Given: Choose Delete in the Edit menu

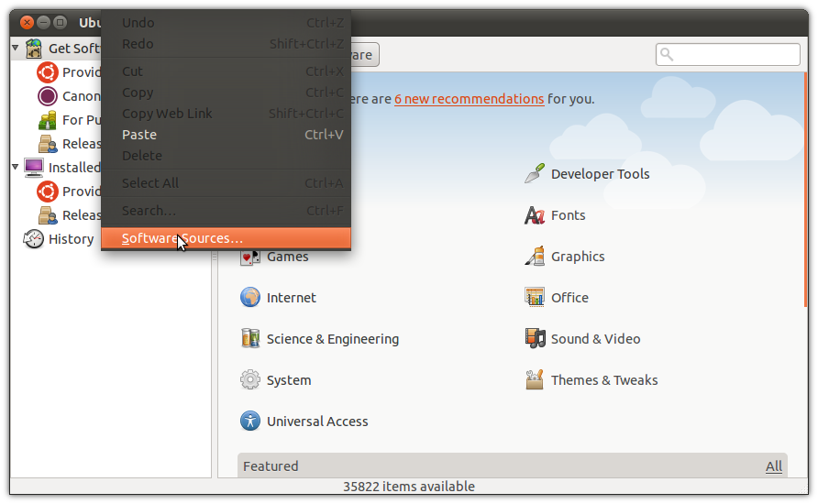Looking at the screenshot, I should [226, 155].
